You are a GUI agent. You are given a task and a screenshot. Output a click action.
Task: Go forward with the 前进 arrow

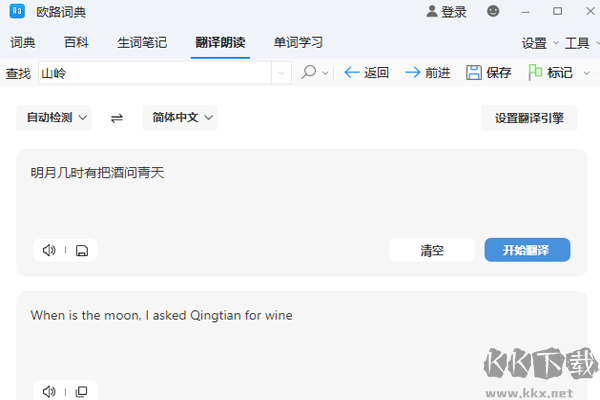click(x=427, y=72)
